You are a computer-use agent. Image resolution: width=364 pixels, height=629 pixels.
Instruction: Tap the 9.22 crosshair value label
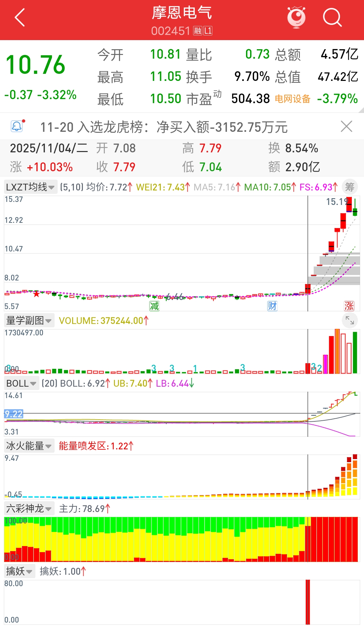pos(14,414)
